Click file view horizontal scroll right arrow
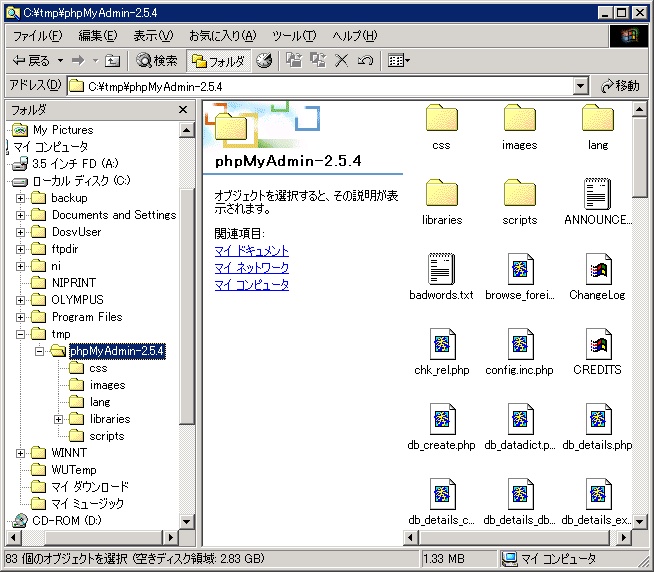 coord(624,537)
